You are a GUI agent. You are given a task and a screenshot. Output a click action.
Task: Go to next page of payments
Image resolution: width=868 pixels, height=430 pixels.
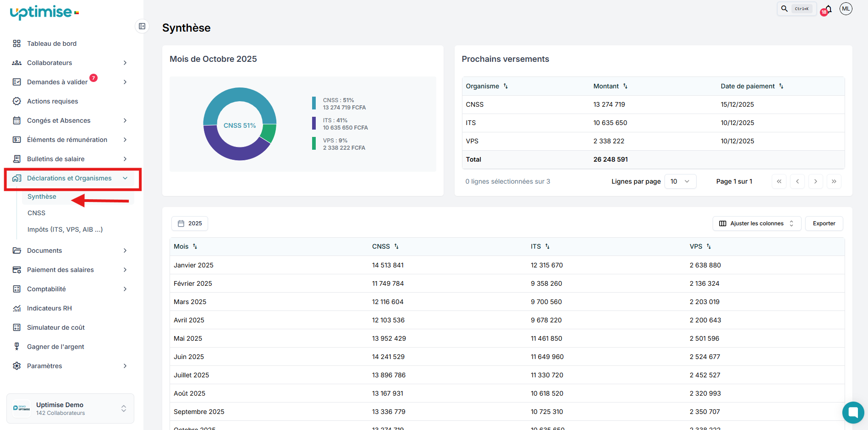coord(815,181)
